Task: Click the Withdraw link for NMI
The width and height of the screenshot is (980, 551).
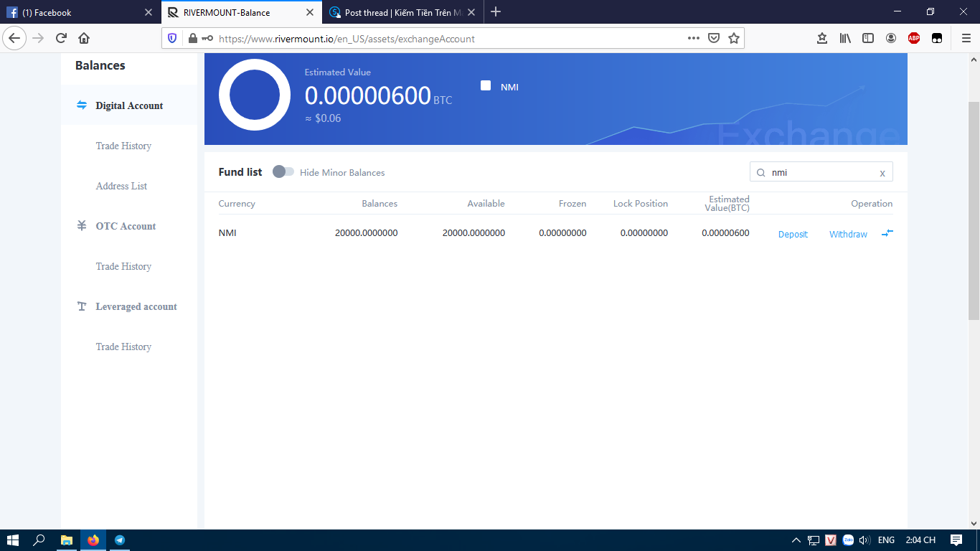Action: [848, 235]
